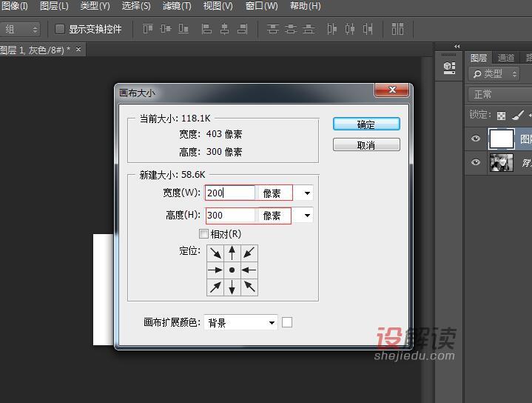Enable the 相对(R) relative checkbox
532x403 pixels.
coord(203,234)
